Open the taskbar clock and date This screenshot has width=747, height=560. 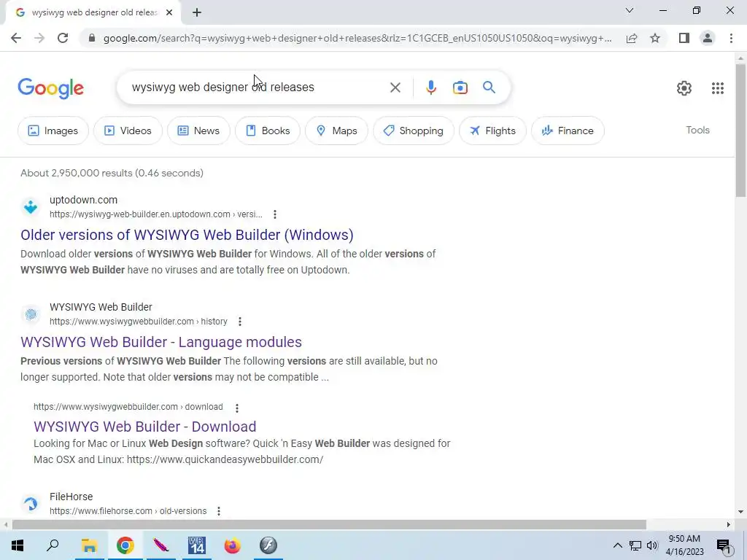coord(684,545)
